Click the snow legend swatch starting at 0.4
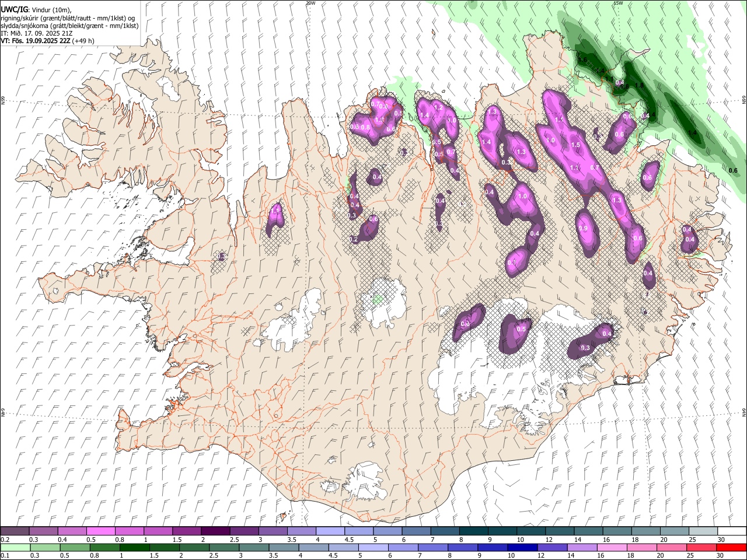The width and height of the screenshot is (747, 560). (x=72, y=531)
